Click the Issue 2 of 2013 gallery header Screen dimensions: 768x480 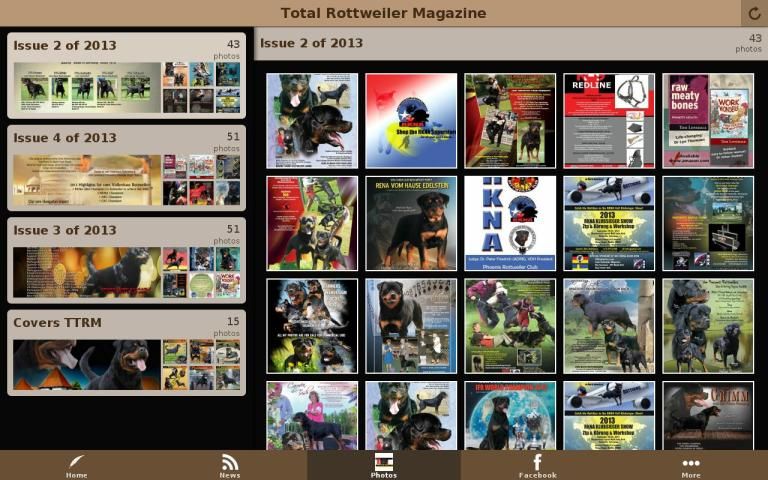pyautogui.click(x=510, y=44)
